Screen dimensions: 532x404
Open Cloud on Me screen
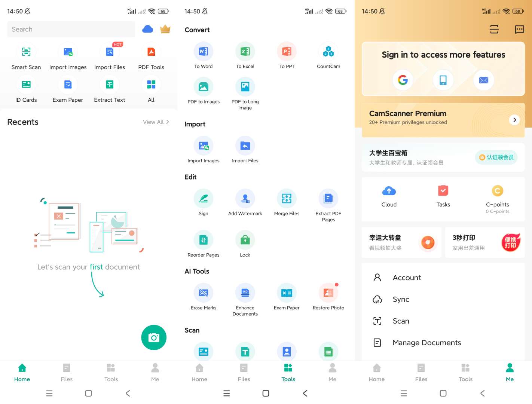(389, 197)
